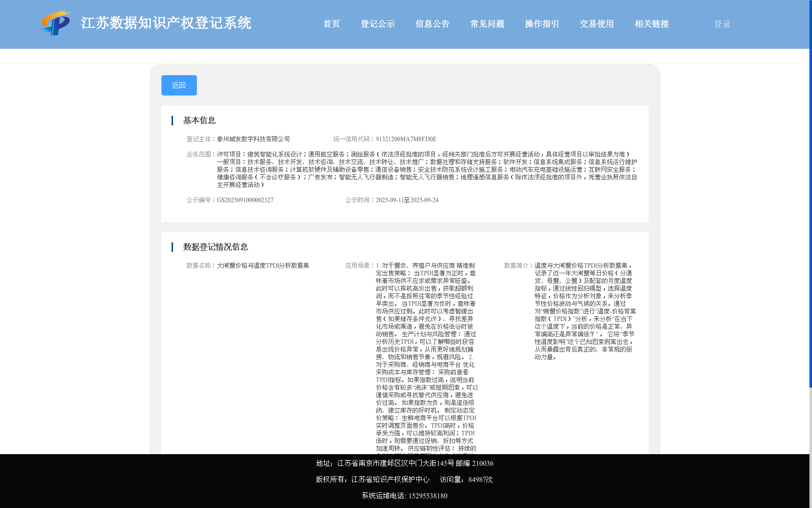Open 操作指引 navigation item
This screenshot has height=508, width=812.
[x=542, y=24]
